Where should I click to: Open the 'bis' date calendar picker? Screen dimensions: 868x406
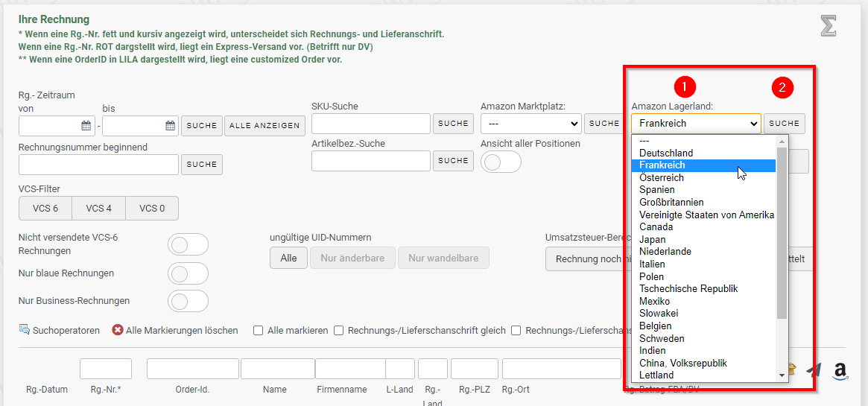(x=170, y=126)
